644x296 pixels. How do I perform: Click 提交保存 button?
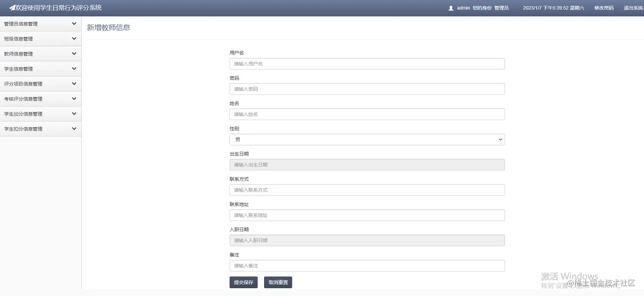click(244, 282)
